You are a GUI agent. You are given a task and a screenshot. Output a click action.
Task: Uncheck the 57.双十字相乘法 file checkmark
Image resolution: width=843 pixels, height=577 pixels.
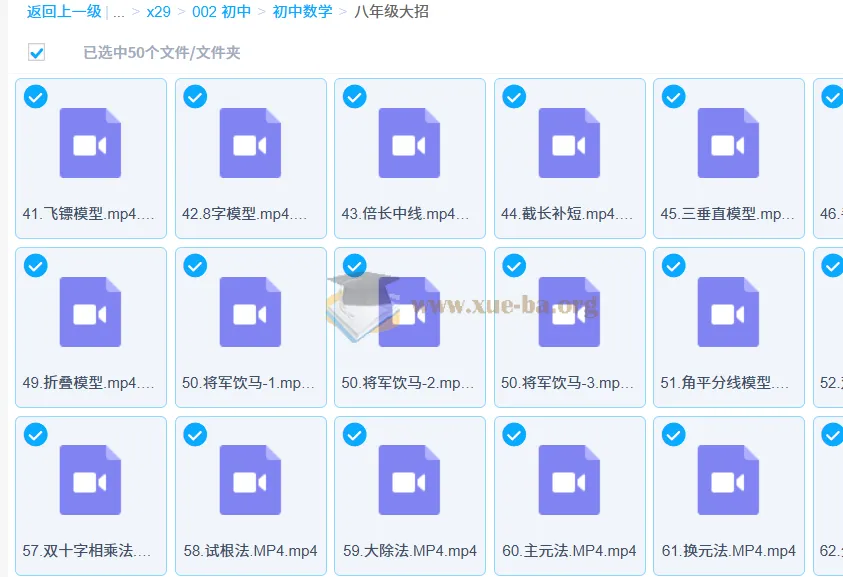(x=36, y=434)
